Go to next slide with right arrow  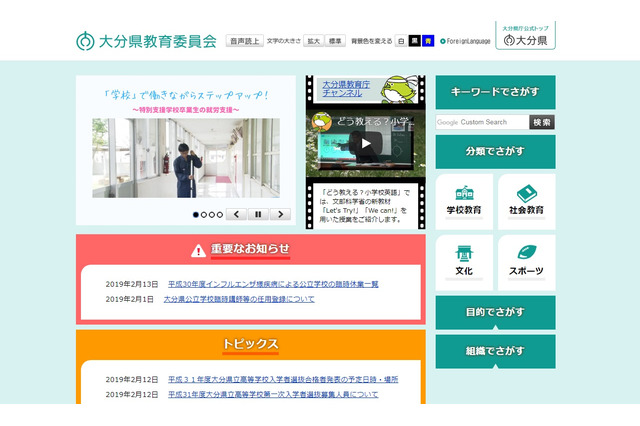tap(280, 214)
